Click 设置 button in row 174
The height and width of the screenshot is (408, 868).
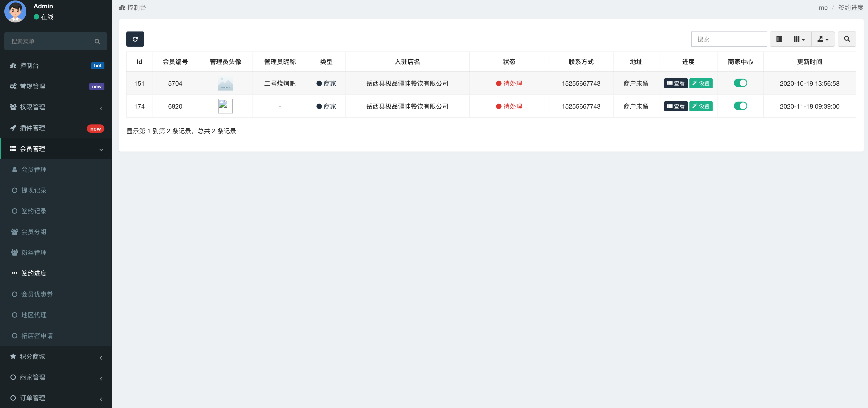click(x=701, y=106)
